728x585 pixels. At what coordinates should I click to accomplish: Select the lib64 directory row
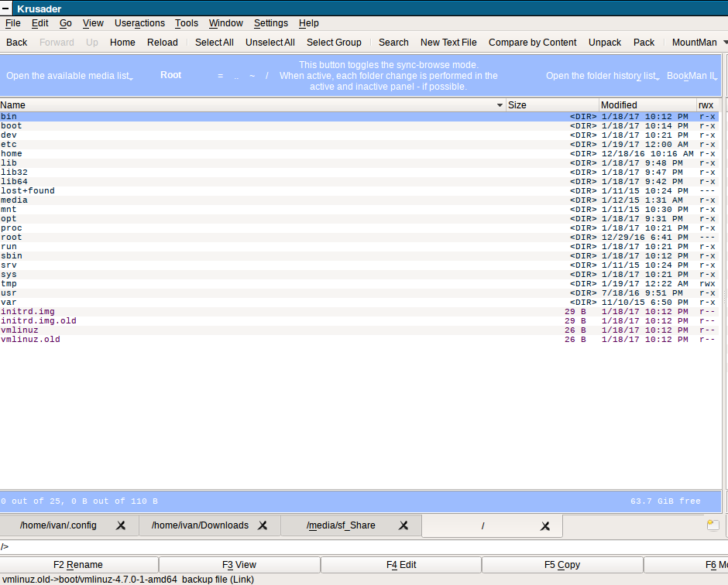359,181
